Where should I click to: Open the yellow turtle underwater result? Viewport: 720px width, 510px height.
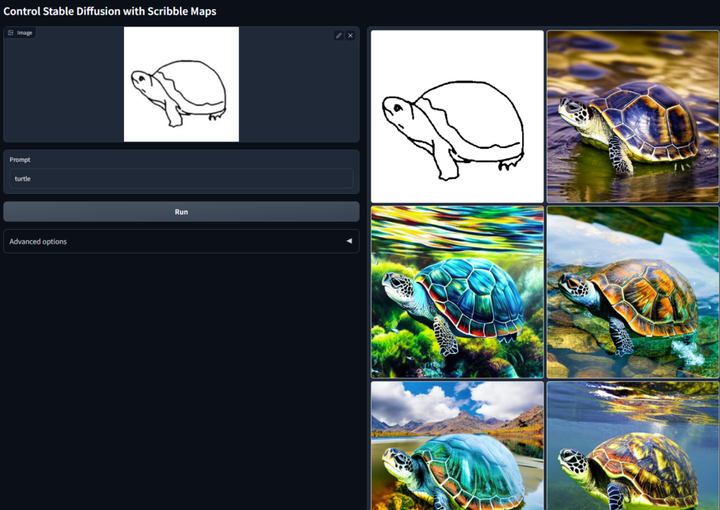coord(633,446)
